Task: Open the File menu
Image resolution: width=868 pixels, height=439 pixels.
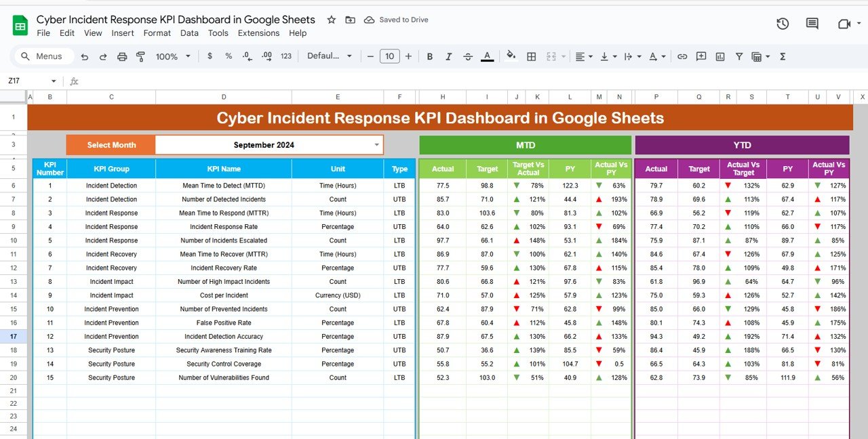Action: tap(43, 33)
